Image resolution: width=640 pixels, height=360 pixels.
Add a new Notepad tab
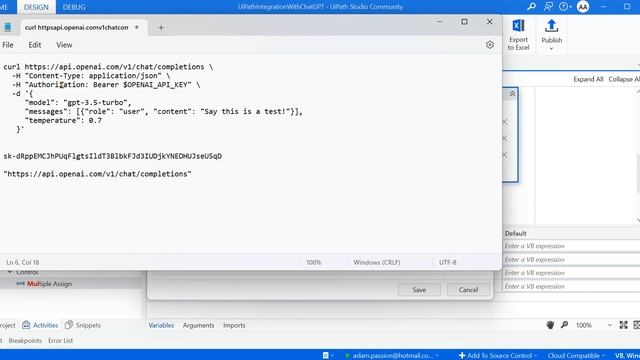tap(161, 28)
